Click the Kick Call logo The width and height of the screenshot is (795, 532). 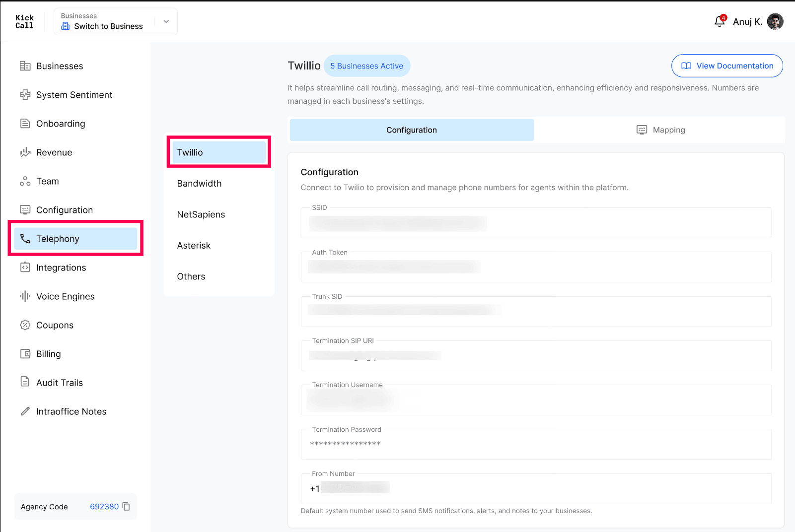[x=24, y=22]
